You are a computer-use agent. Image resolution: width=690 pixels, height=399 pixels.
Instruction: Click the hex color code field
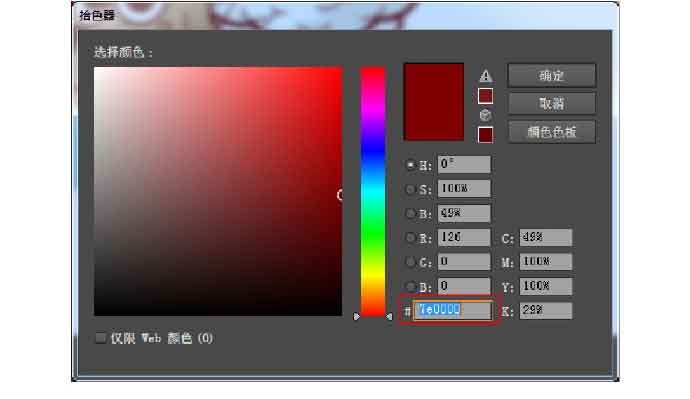click(453, 310)
